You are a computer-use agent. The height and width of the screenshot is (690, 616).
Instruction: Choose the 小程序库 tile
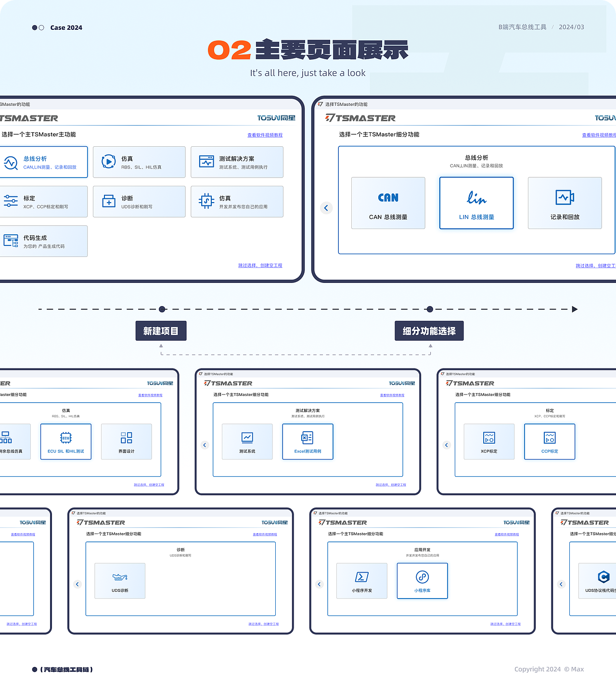point(423,581)
